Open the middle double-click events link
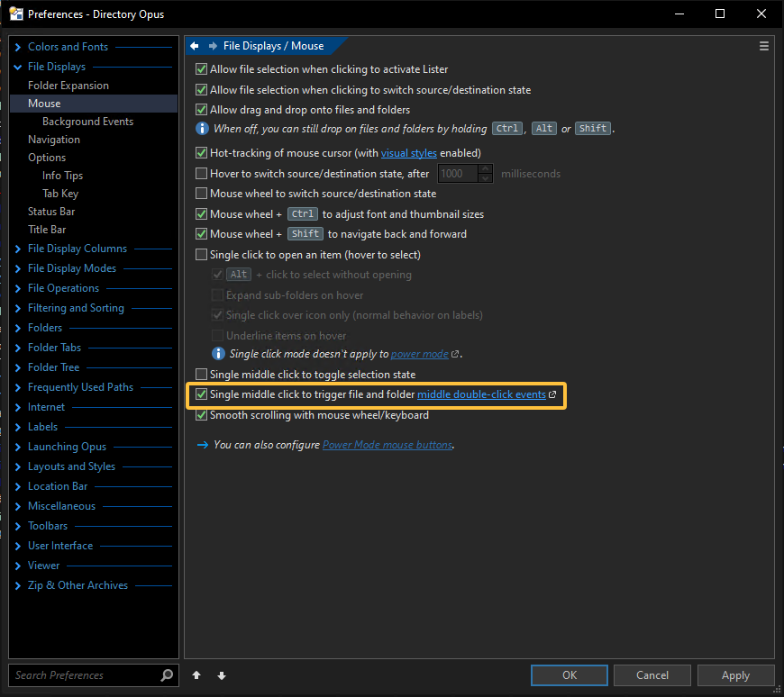 click(481, 394)
